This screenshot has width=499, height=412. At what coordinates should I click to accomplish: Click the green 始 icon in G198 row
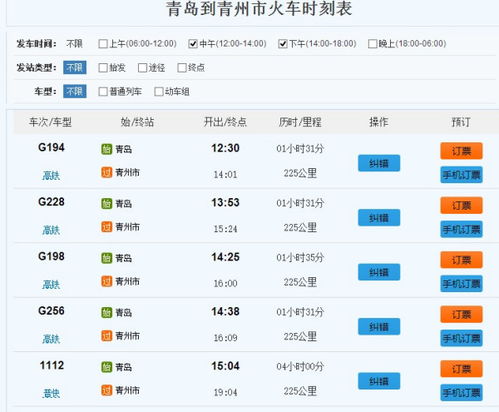point(107,258)
